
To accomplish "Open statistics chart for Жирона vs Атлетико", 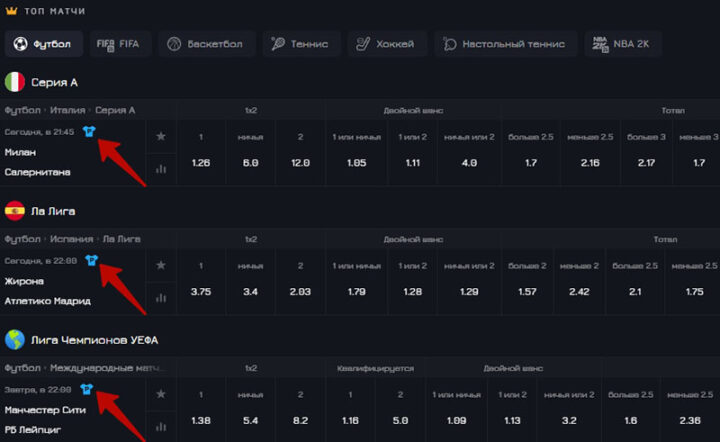I will coord(160,297).
